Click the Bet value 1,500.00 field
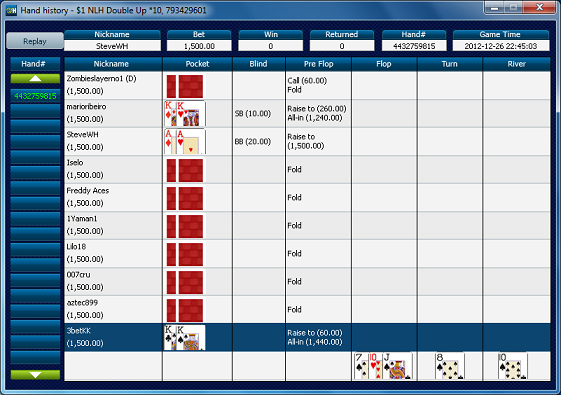Viewport: 561px width, 395px height. pos(199,46)
